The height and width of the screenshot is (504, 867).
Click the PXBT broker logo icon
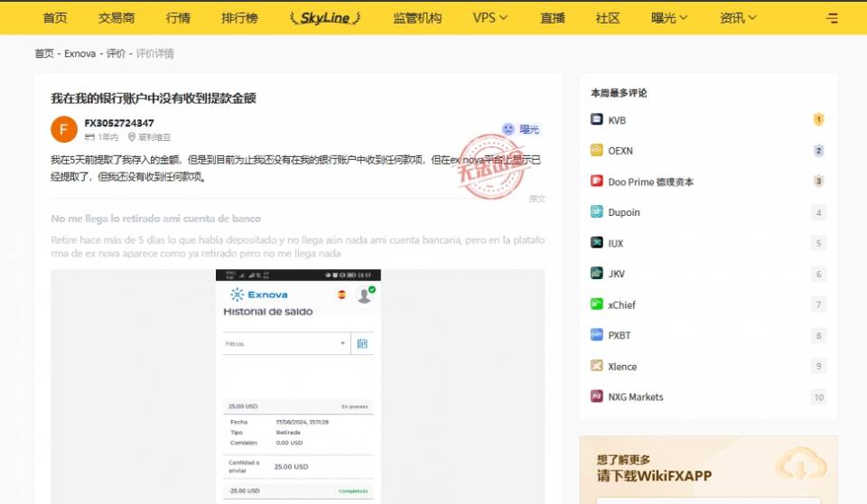pos(597,335)
